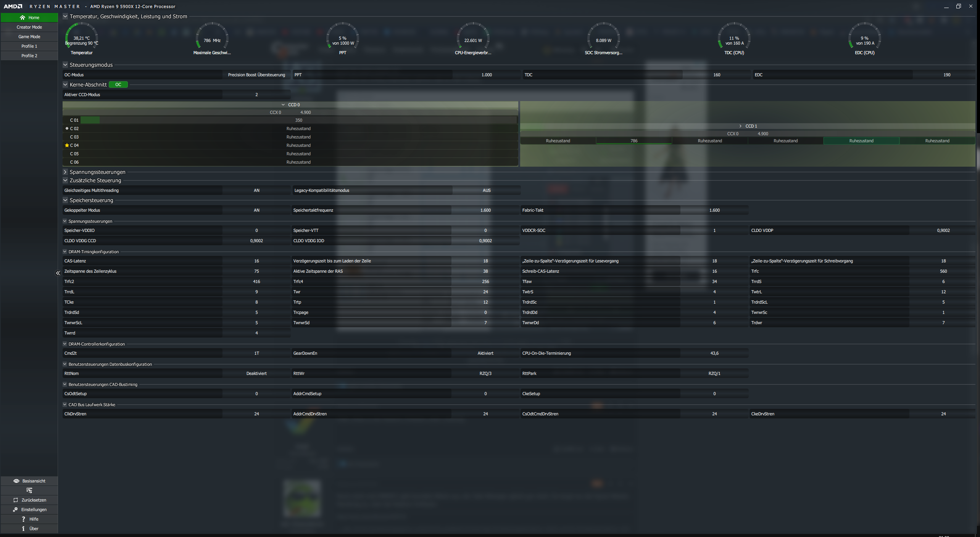
Task: Toggle the green OC badge in Kerne-Abschnitt
Action: (118, 85)
